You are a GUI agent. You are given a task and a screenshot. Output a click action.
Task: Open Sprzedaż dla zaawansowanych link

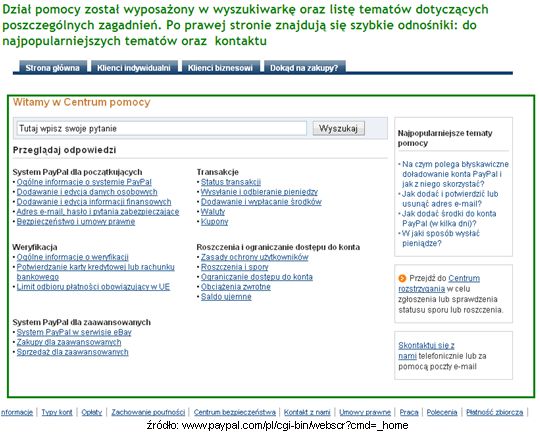pyautogui.click(x=72, y=352)
